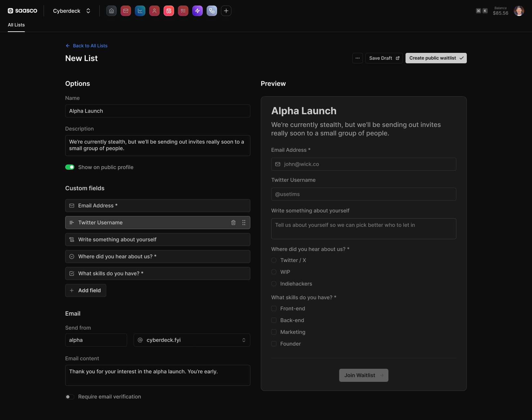Click the preview email field john@wick.co
The width and height of the screenshot is (532, 420).
pyautogui.click(x=364, y=164)
